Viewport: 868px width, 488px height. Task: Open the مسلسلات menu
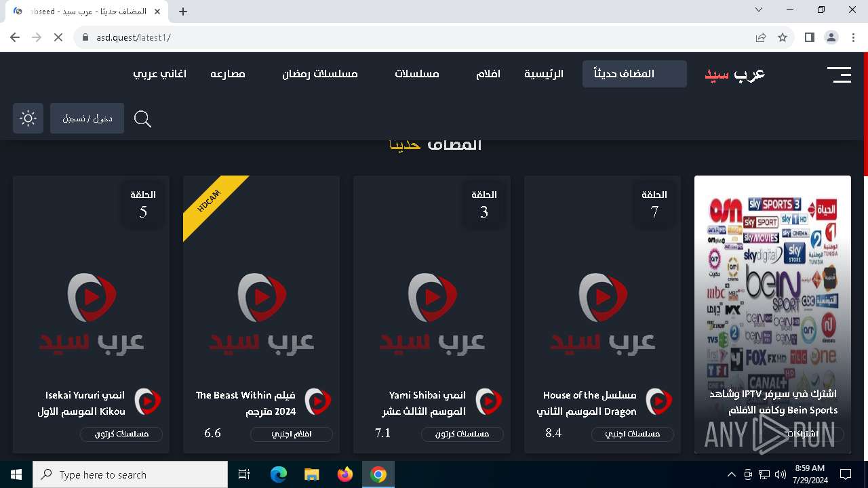click(417, 74)
